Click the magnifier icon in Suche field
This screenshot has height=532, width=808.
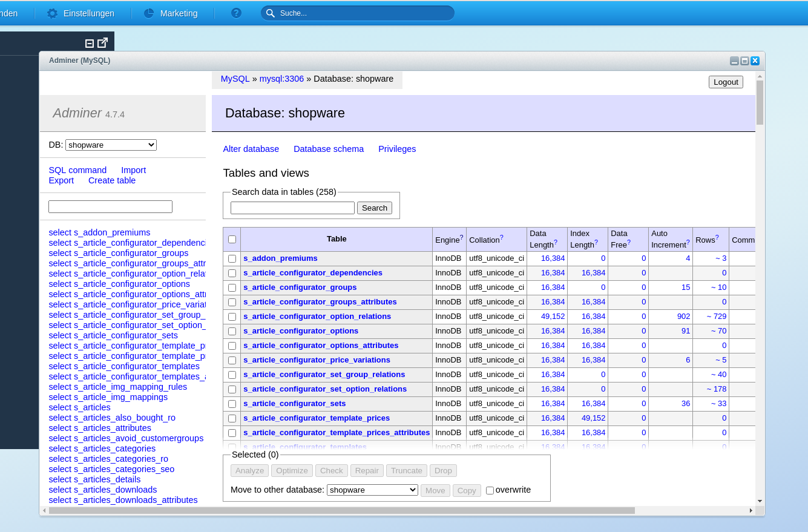click(x=271, y=13)
